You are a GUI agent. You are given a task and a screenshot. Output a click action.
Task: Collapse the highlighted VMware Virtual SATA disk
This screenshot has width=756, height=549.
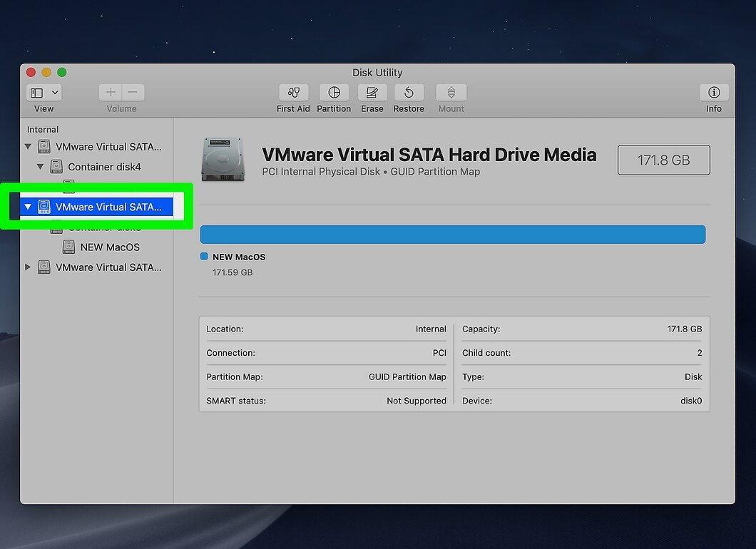coord(28,207)
